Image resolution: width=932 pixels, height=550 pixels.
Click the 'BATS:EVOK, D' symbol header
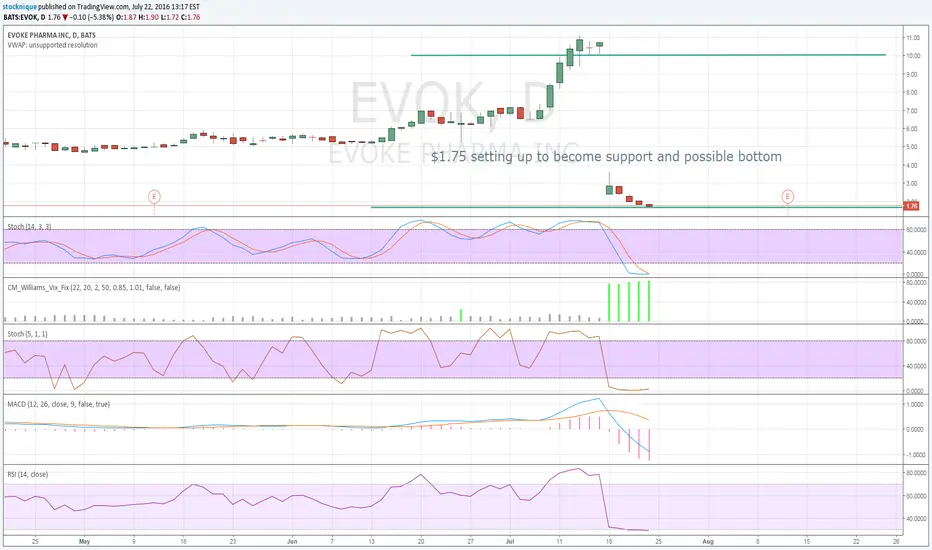24,17
